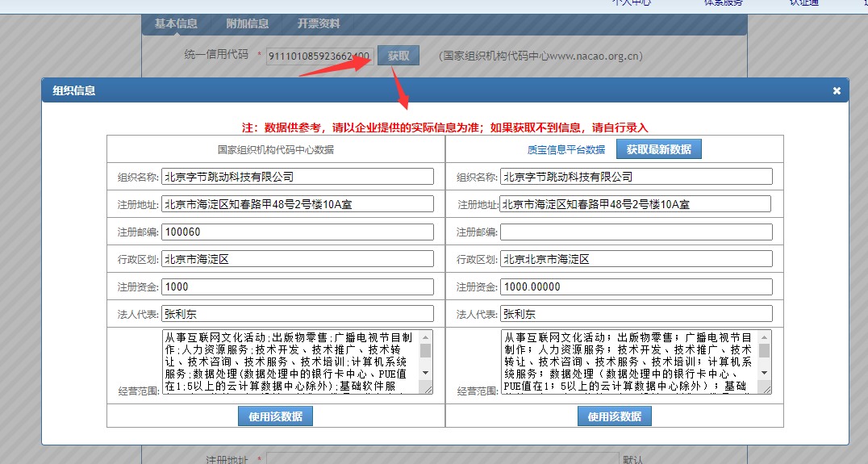Image resolution: width=868 pixels, height=464 pixels.
Task: Click up arrow of right 经营范围 scrollbar
Action: [765, 337]
